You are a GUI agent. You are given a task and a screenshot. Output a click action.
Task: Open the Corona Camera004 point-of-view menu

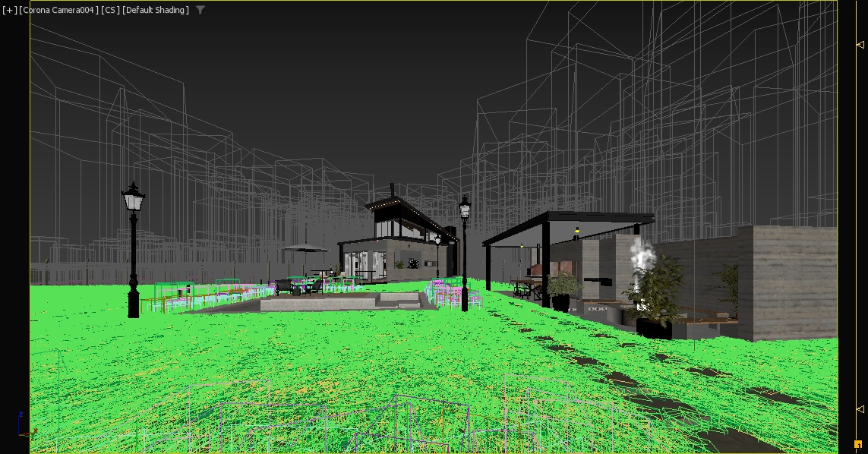point(58,10)
